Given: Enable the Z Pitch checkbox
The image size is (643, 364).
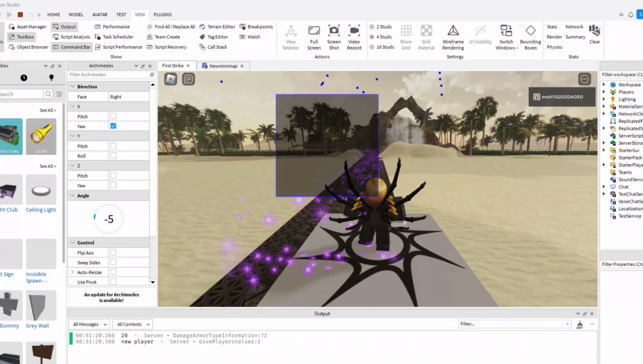Looking at the screenshot, I should pyautogui.click(x=113, y=176).
